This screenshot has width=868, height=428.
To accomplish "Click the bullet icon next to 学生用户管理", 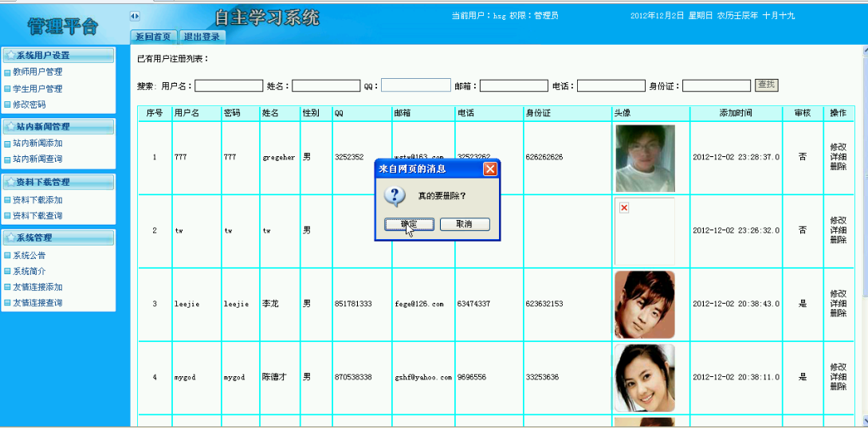I will tap(7, 89).
